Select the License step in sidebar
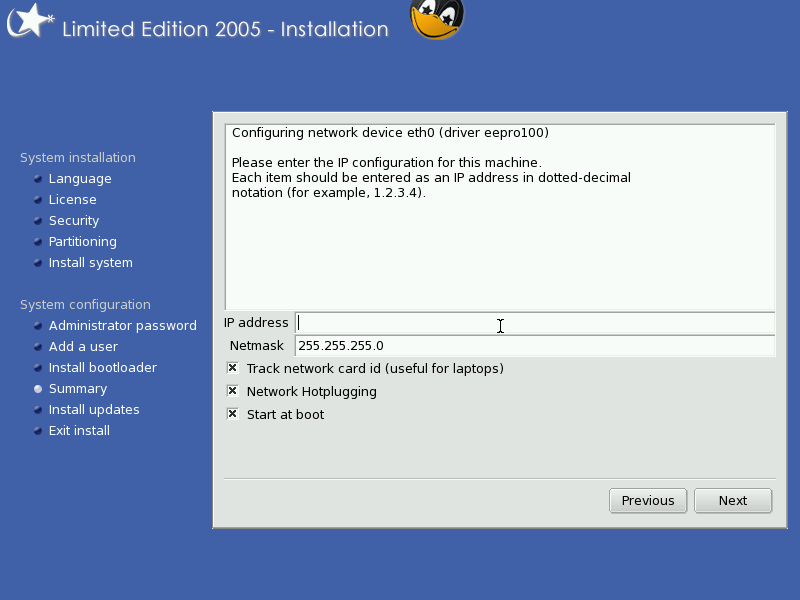This screenshot has height=600, width=800. (x=72, y=199)
